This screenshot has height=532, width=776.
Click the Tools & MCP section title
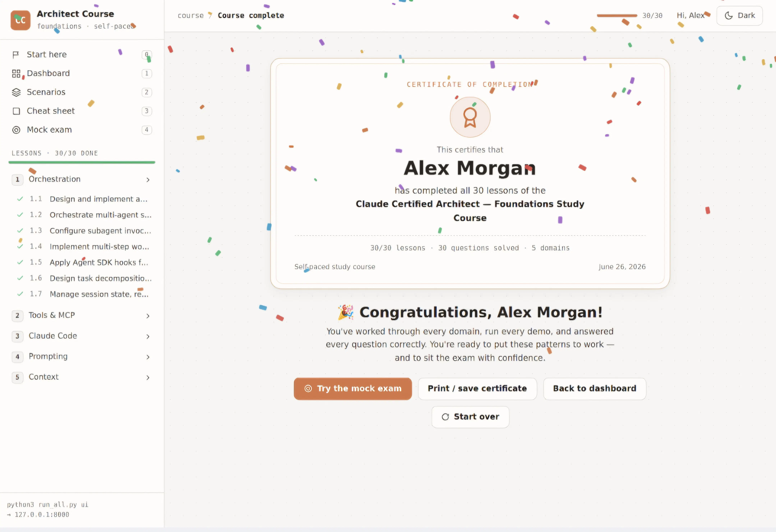click(52, 315)
